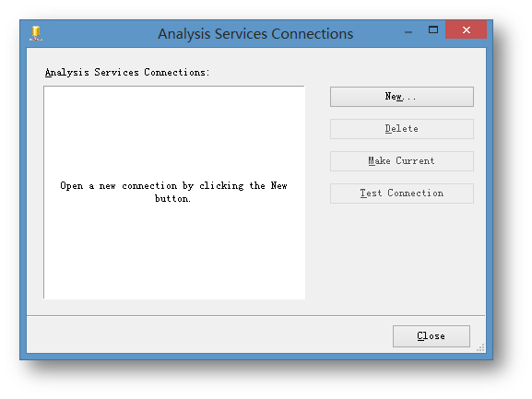Click the resize grip in the bottom corner

click(x=480, y=347)
